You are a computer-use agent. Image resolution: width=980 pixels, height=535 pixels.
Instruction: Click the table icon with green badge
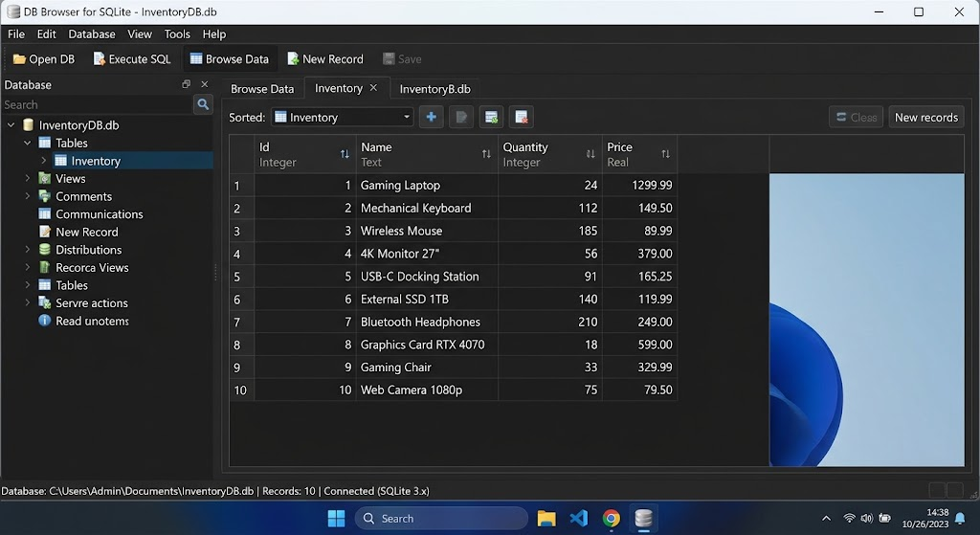pyautogui.click(x=491, y=117)
